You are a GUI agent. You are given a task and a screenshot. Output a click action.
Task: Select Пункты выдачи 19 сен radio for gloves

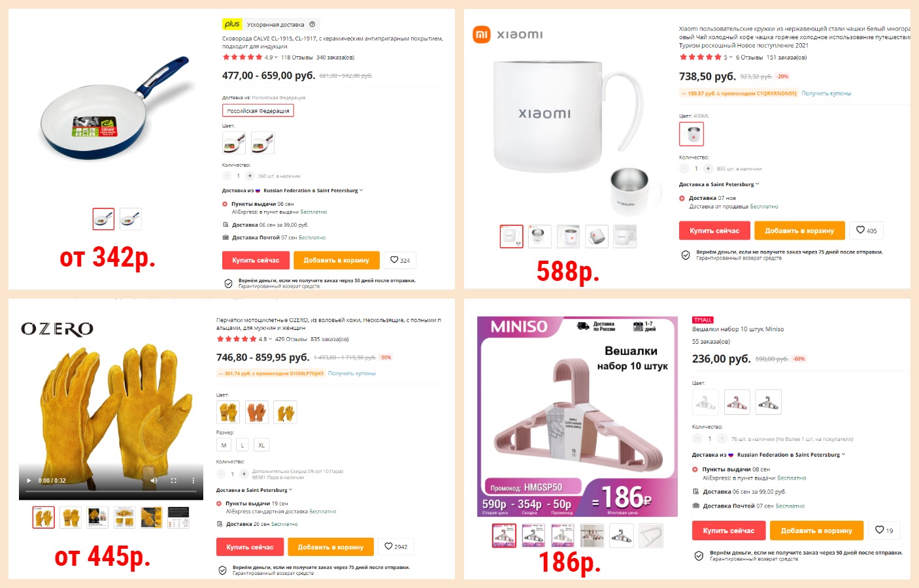219,504
